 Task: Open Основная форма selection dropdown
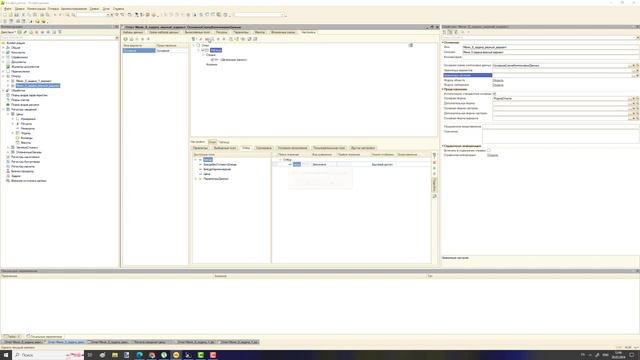[x=633, y=98]
